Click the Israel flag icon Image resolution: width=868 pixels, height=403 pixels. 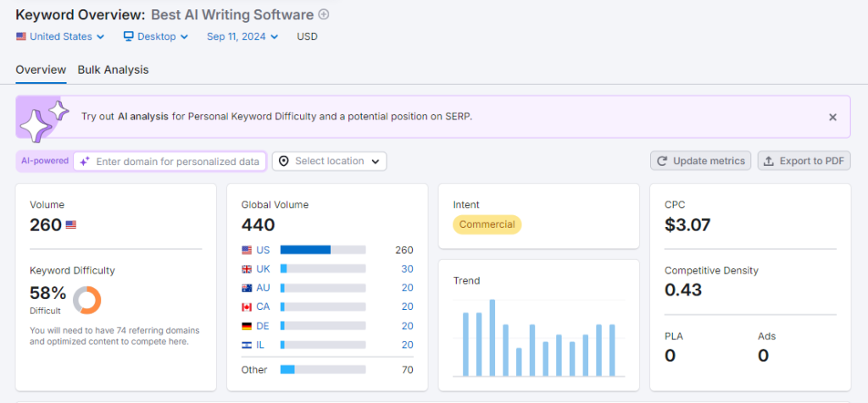(247, 345)
